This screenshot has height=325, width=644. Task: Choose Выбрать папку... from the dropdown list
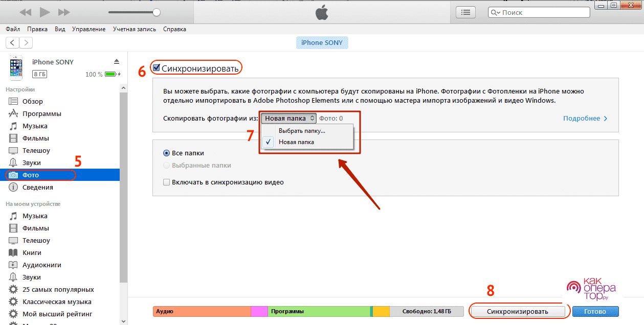click(302, 131)
